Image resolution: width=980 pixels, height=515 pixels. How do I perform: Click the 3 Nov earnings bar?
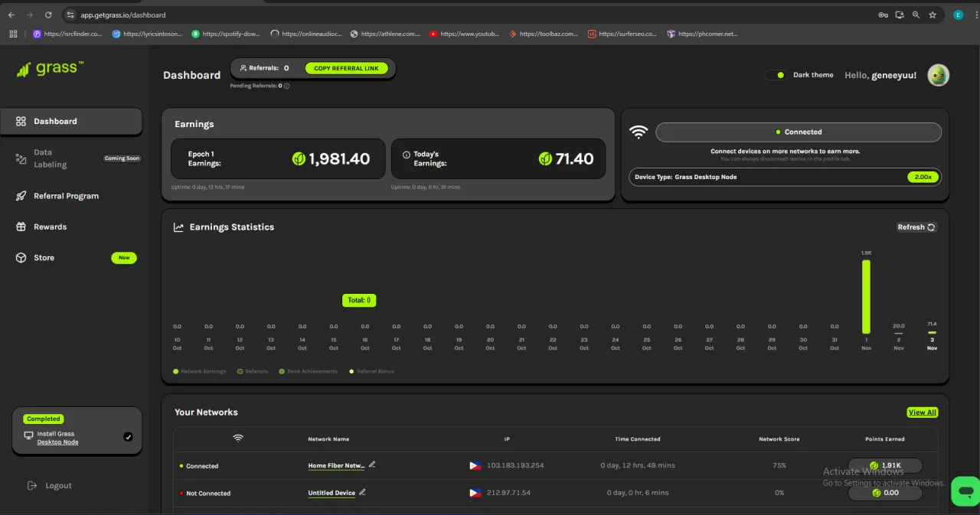[932, 332]
